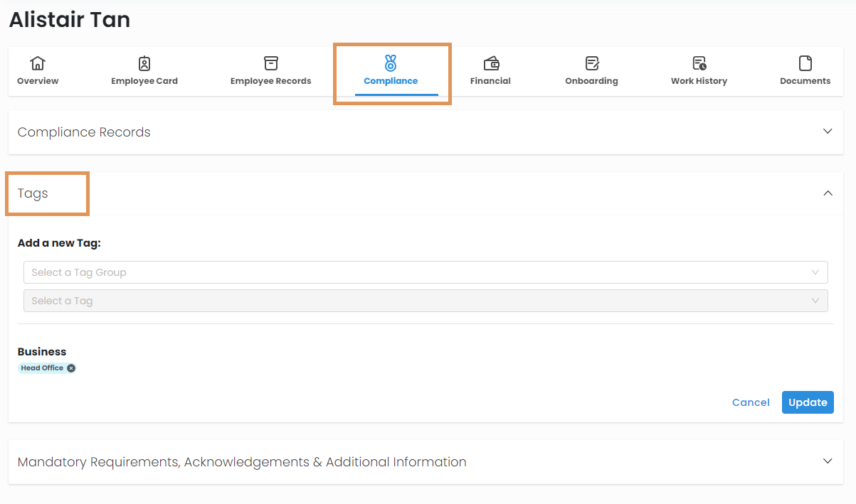Screen dimensions: 856x504
Task: Open the Select a Tag dropdown
Action: (x=425, y=301)
